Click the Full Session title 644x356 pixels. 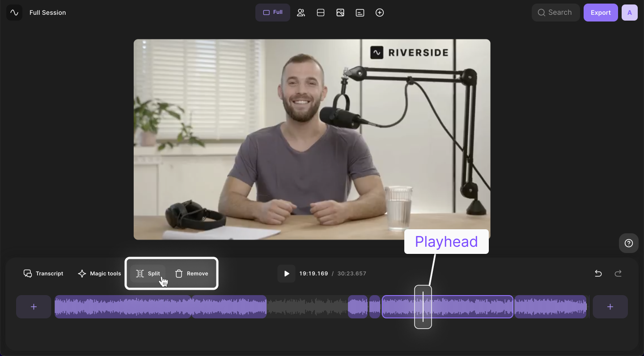click(48, 13)
